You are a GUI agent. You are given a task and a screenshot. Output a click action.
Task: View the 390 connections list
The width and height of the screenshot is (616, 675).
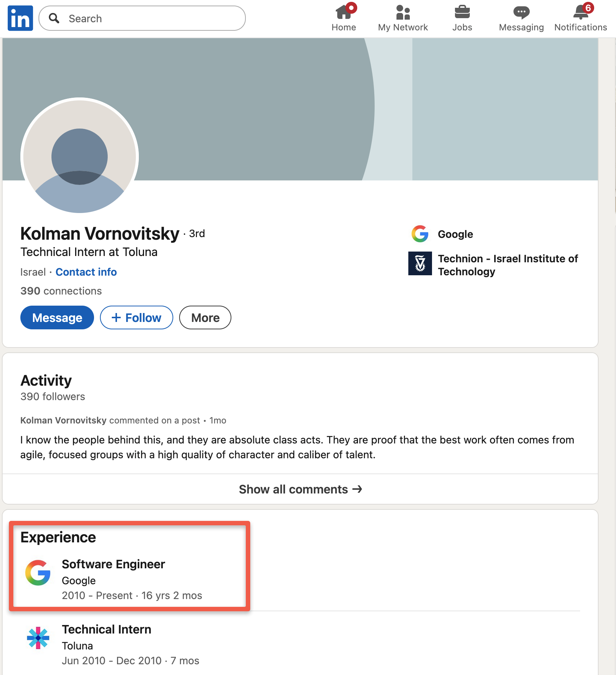[x=61, y=291]
